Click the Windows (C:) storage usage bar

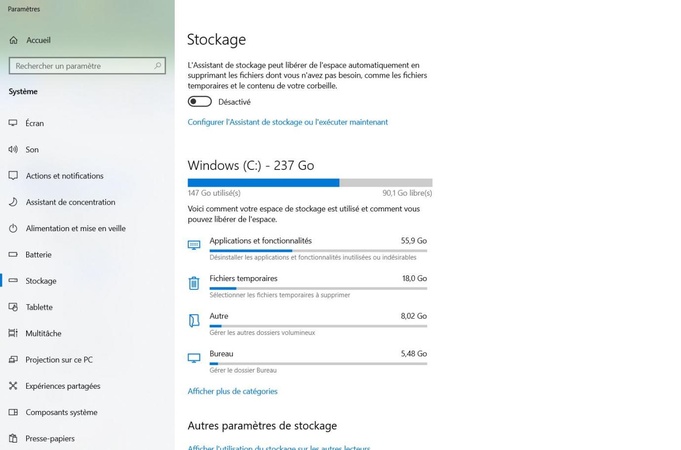(309, 182)
